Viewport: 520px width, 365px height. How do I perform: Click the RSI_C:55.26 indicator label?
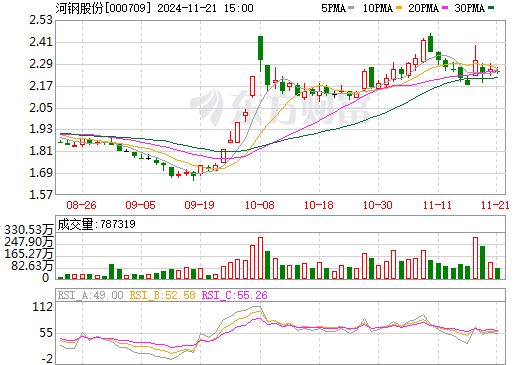point(235,295)
